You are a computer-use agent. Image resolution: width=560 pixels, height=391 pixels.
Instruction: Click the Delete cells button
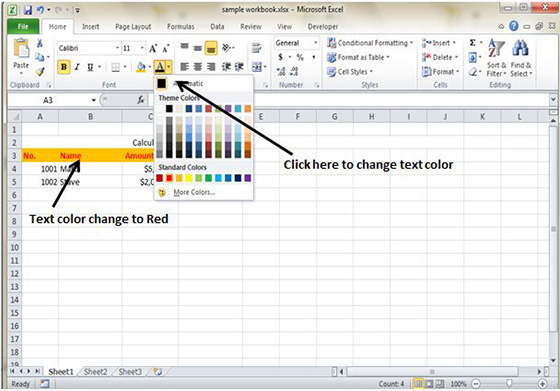440,57
